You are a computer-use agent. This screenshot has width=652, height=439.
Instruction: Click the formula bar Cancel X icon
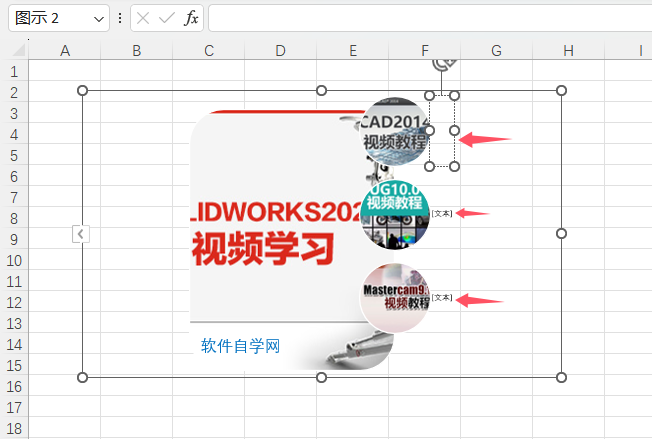[x=143, y=18]
